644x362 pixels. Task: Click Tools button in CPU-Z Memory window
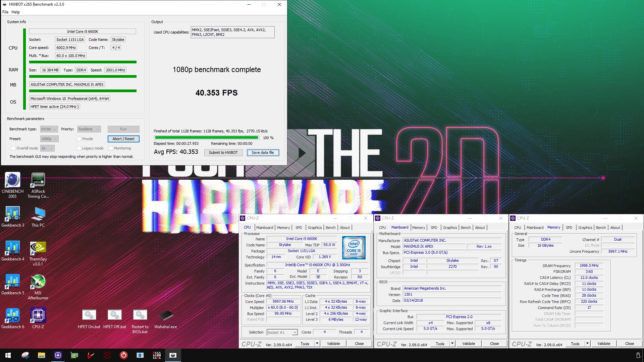tap(575, 344)
